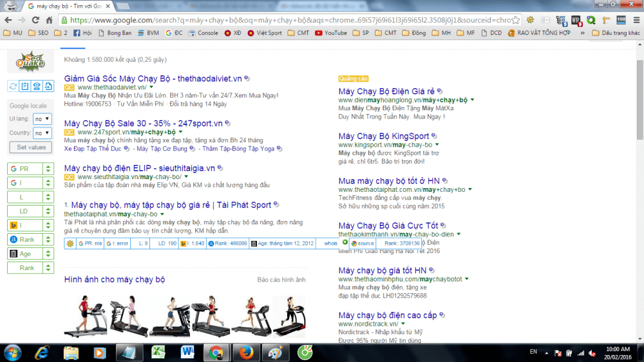Open 'Máy Chạy Bộ KingSport' ad link
Screen dimensions: 644x362
point(384,136)
